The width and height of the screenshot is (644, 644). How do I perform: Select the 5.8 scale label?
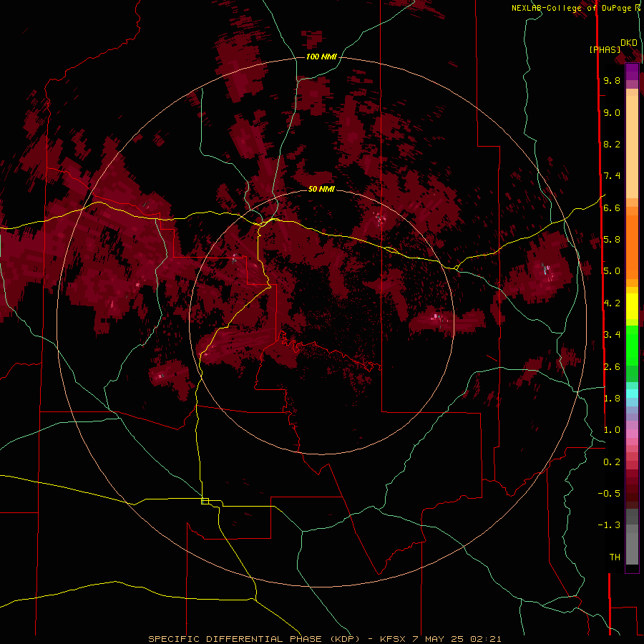(x=612, y=240)
